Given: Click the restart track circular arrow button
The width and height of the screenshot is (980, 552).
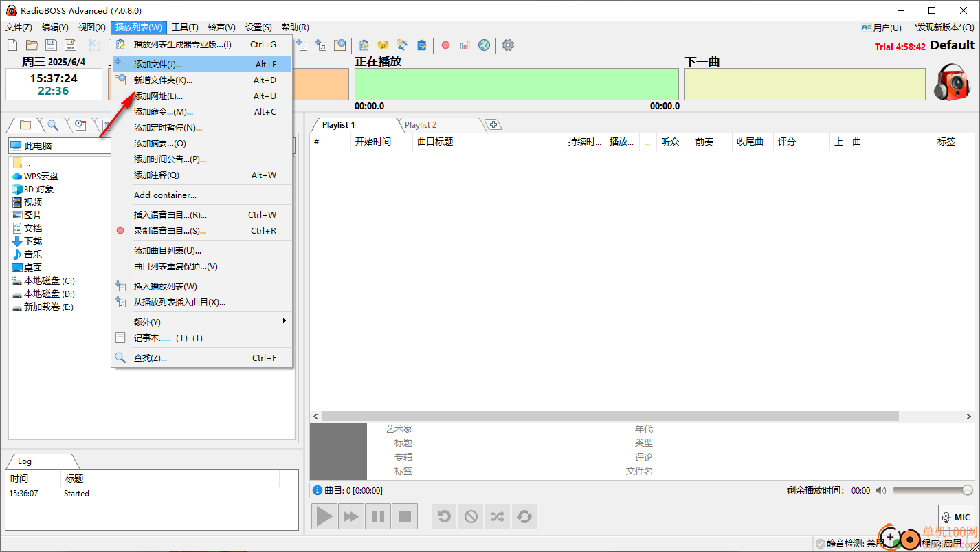Looking at the screenshot, I should (x=445, y=516).
